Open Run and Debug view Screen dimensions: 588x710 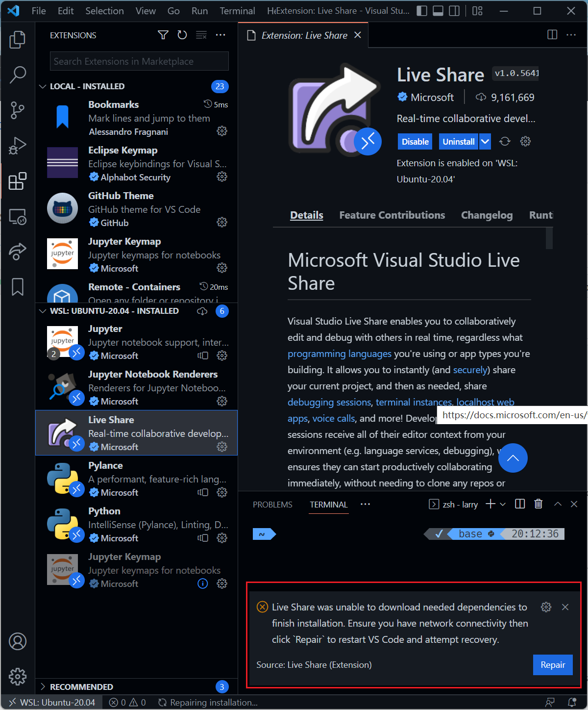pos(18,145)
